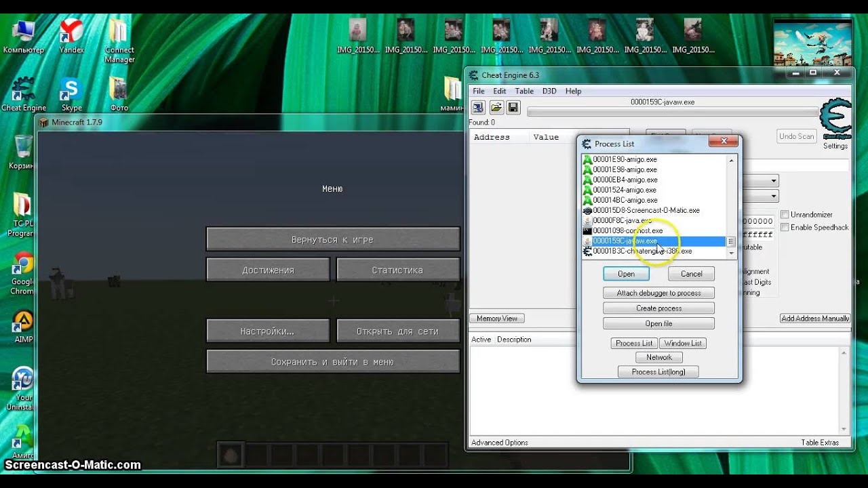
Task: Select 00001E98-amigo.exe in process list
Action: pyautogui.click(x=654, y=169)
